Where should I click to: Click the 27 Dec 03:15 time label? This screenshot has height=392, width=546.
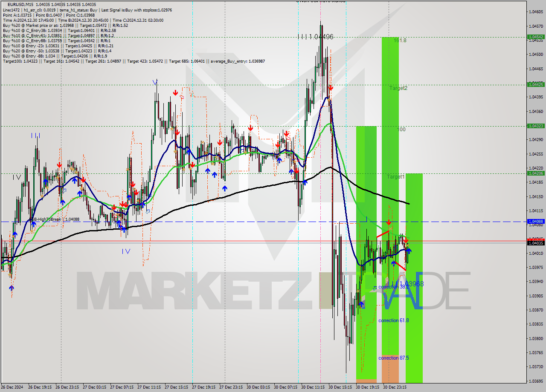[94, 387]
